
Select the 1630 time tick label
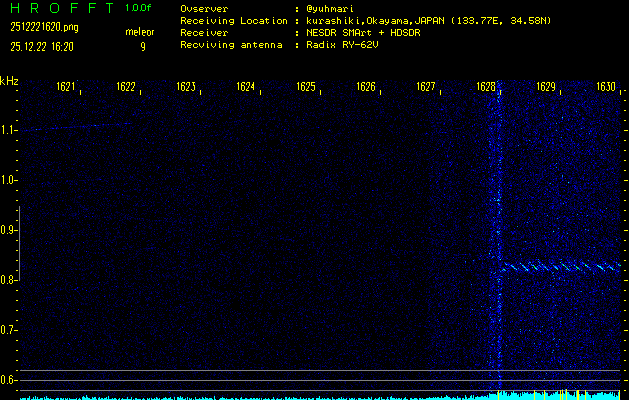606,87
